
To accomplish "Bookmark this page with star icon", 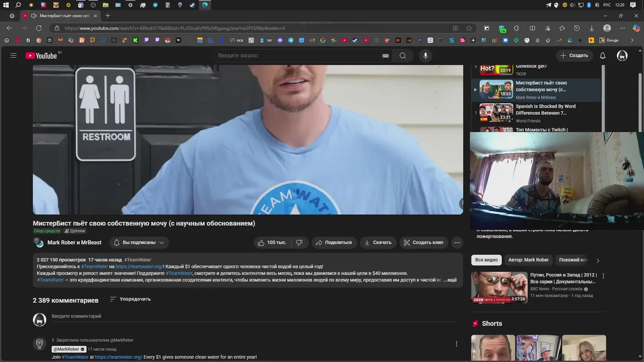I will [x=469, y=28].
